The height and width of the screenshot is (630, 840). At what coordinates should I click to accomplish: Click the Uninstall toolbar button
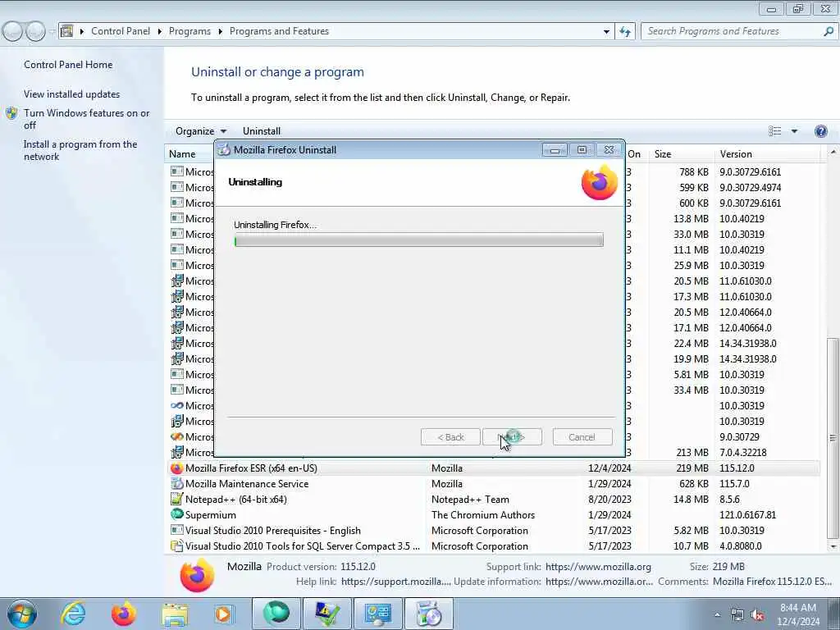click(262, 131)
